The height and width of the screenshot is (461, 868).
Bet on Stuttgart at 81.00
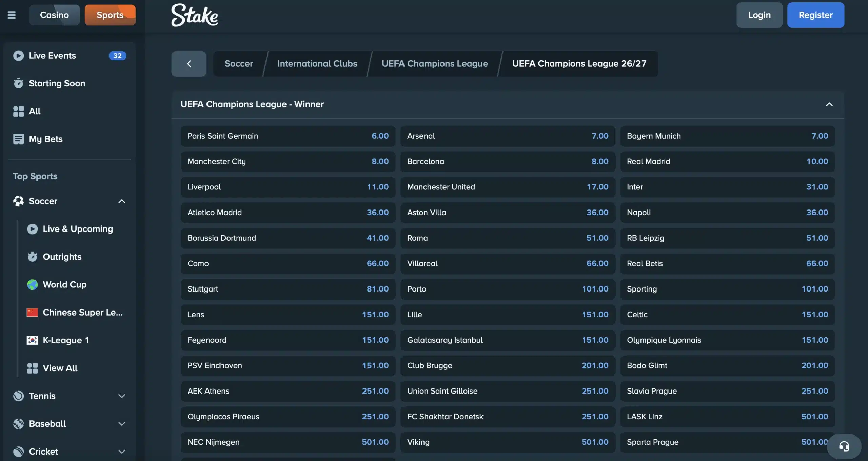[x=288, y=289]
